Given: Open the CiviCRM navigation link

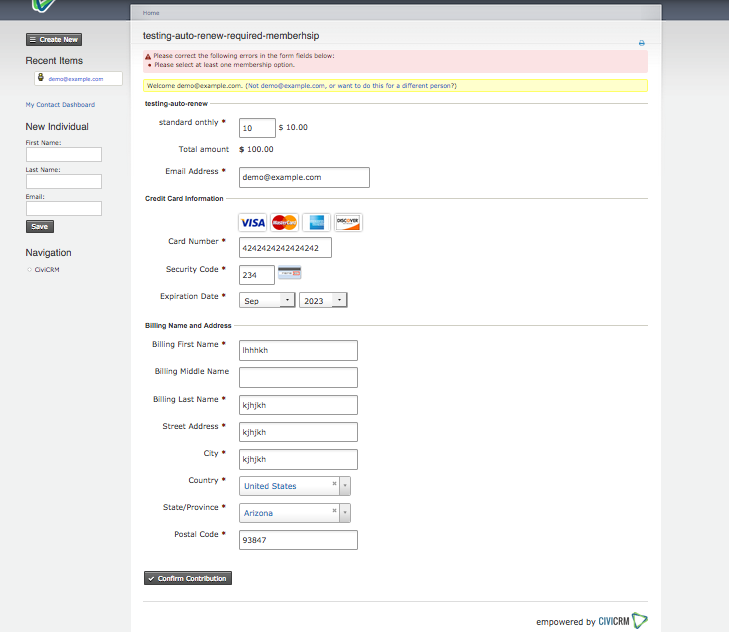Looking at the screenshot, I should coord(47,270).
